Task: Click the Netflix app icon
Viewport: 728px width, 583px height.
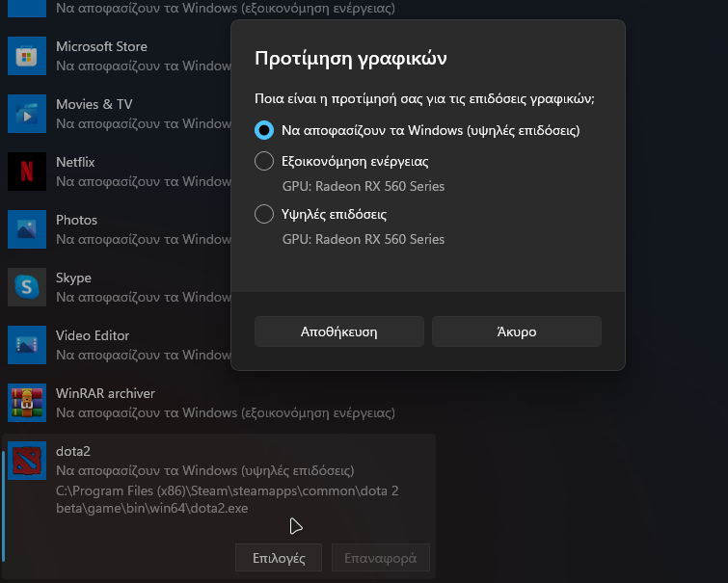Action: click(27, 172)
